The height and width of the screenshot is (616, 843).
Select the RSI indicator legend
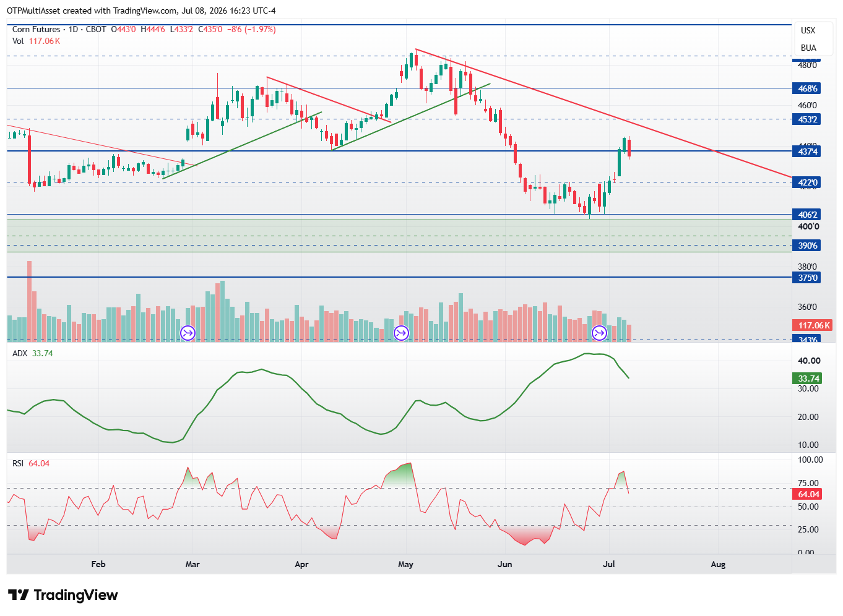tap(31, 463)
